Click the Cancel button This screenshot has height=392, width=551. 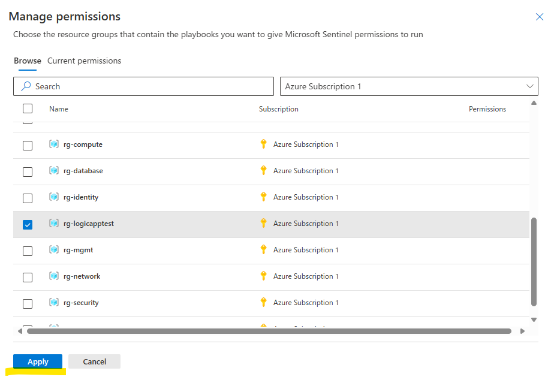pyautogui.click(x=94, y=361)
